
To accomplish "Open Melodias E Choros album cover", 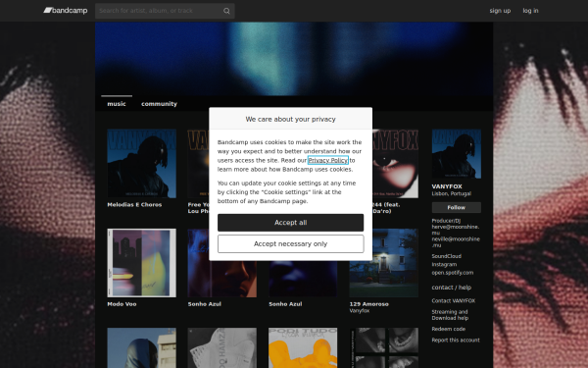I will tap(142, 163).
